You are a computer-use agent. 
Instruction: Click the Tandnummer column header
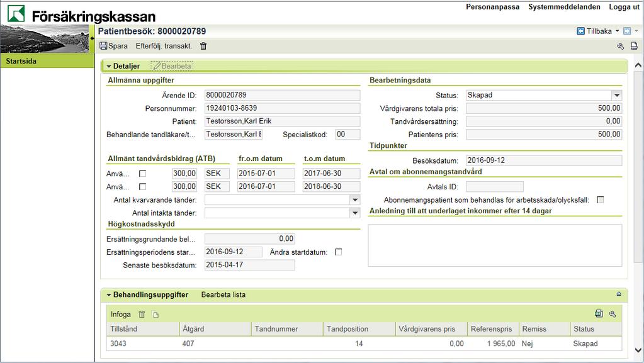pyautogui.click(x=287, y=329)
